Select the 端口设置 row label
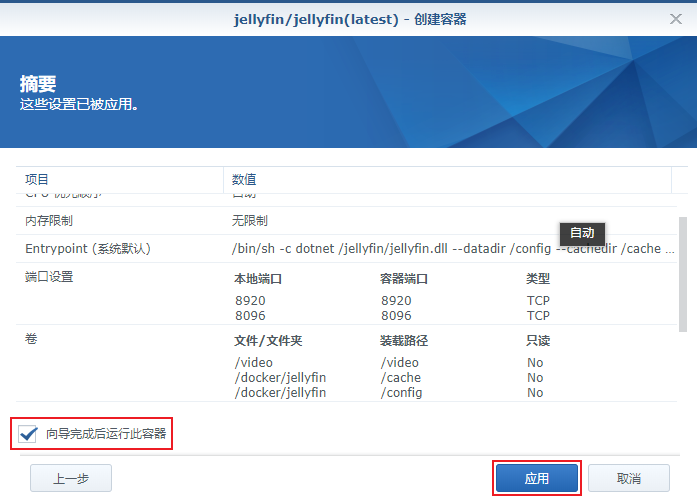Screen dimensions: 697x499 click(49, 277)
